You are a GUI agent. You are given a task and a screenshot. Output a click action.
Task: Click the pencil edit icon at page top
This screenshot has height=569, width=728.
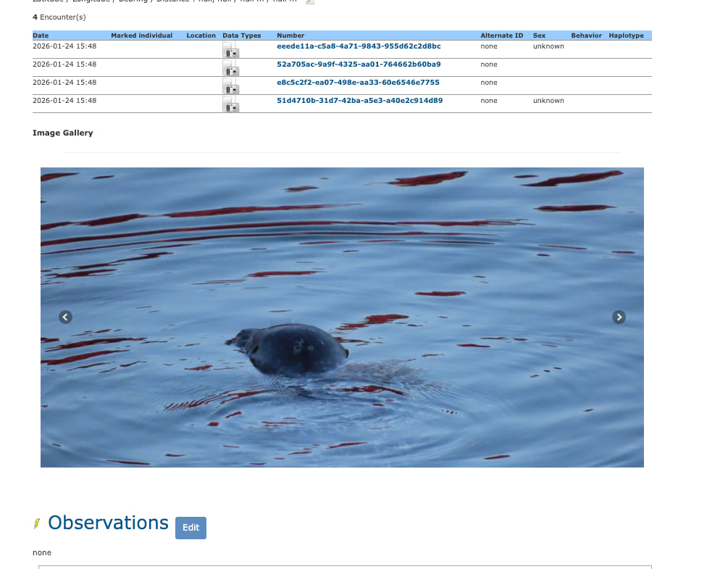tap(310, 1)
